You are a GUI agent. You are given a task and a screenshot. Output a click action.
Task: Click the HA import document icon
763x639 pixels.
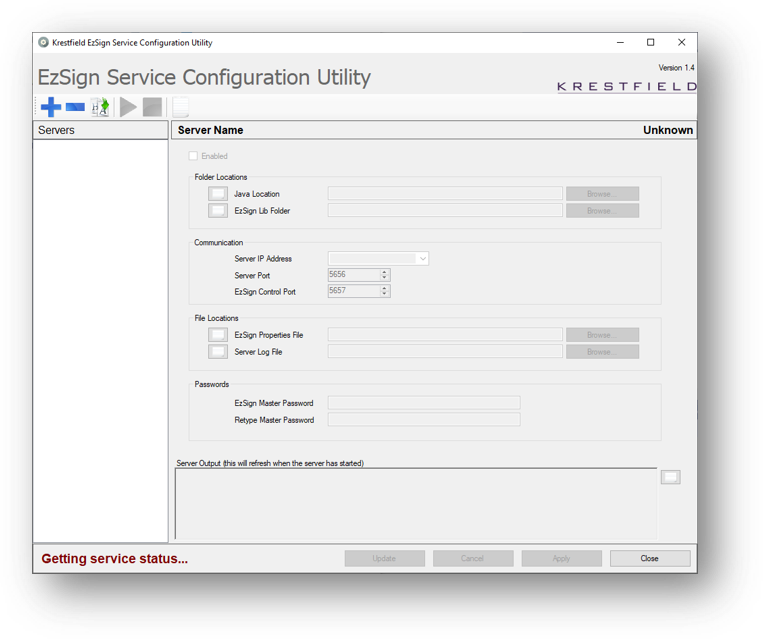(100, 107)
